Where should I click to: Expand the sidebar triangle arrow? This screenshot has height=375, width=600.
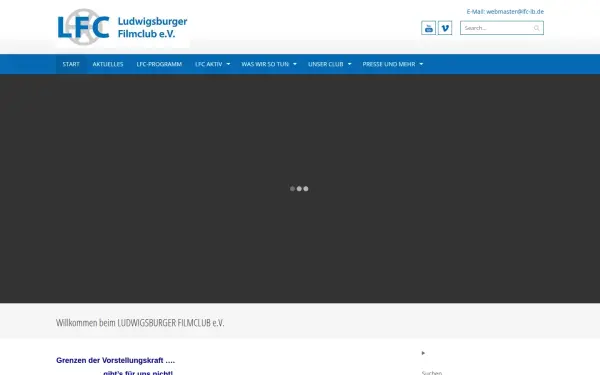pos(423,353)
